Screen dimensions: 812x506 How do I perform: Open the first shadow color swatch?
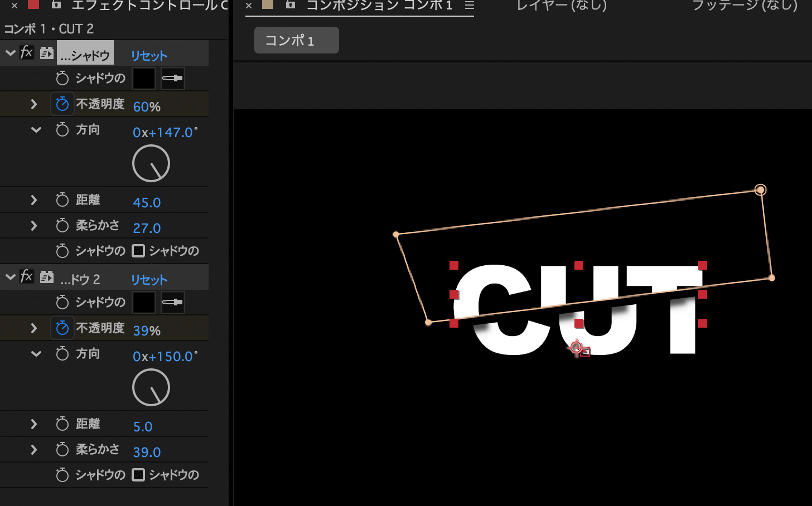tap(143, 79)
